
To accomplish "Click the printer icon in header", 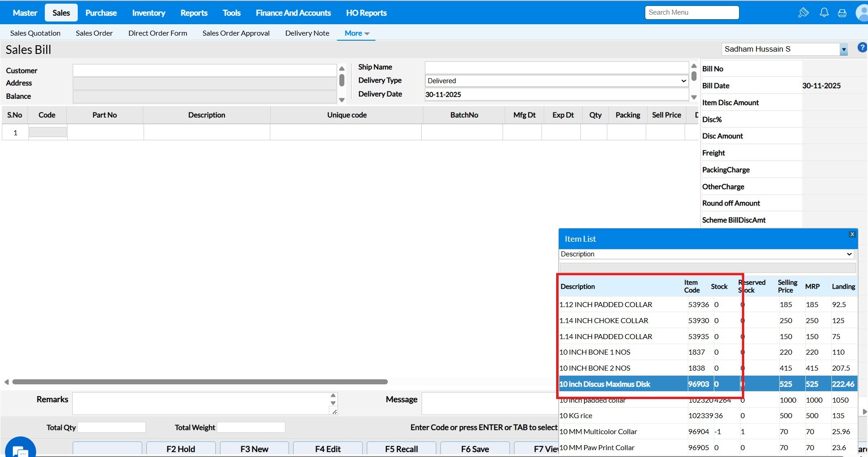I will [x=842, y=13].
